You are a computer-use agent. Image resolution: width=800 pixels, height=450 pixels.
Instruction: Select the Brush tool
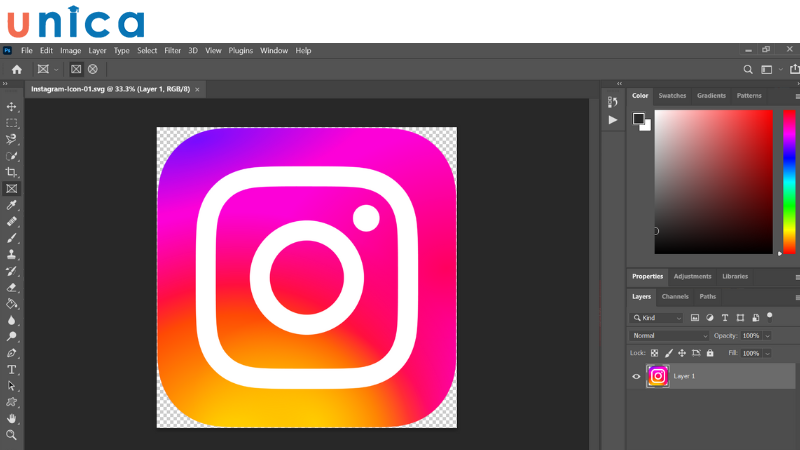(11, 238)
